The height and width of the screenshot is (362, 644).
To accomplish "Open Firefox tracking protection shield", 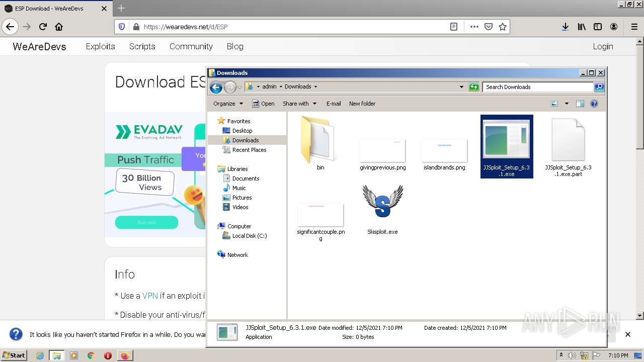I will point(121,27).
